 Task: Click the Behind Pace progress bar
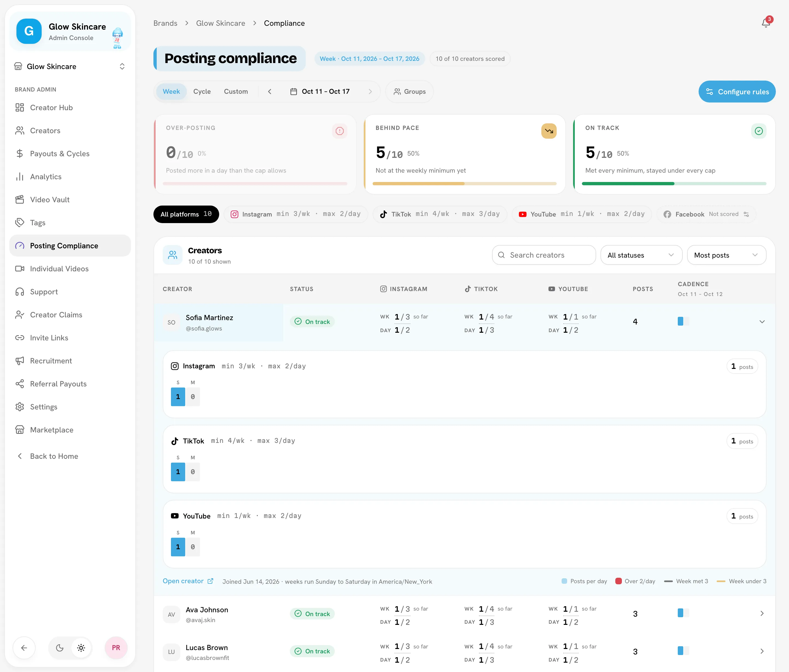[464, 184]
